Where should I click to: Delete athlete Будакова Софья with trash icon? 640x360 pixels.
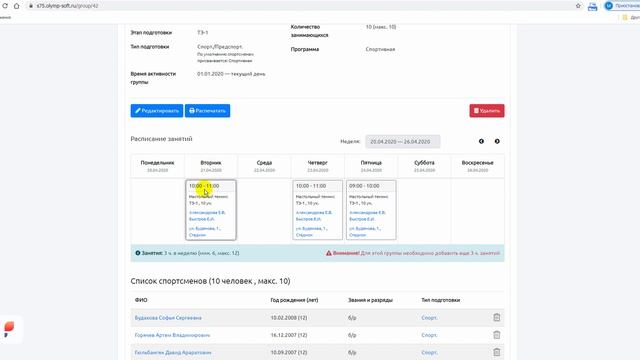coord(496,318)
